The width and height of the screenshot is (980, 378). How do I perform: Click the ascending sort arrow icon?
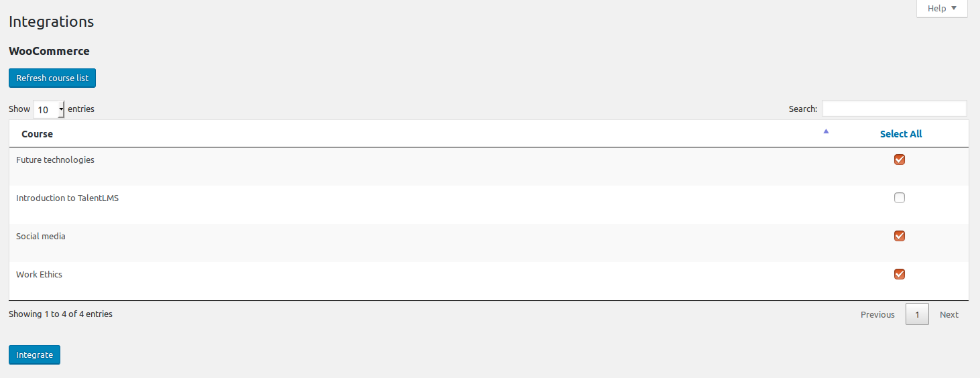coord(826,131)
